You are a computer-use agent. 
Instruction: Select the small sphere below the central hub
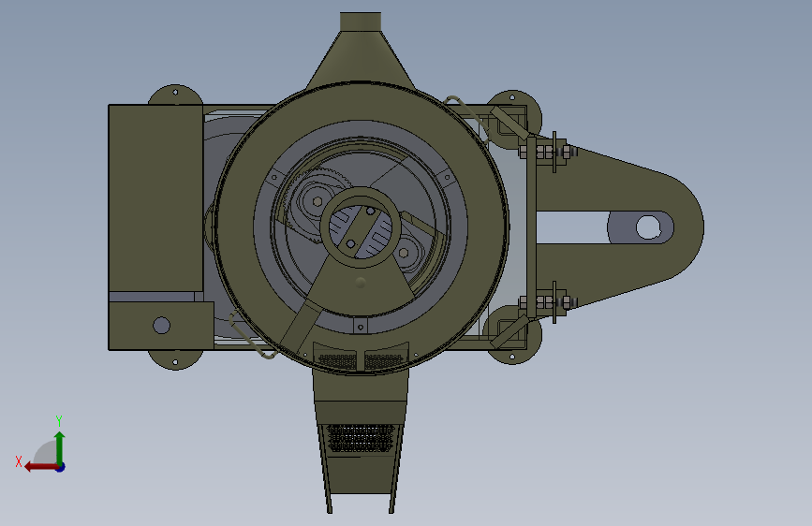[361, 283]
